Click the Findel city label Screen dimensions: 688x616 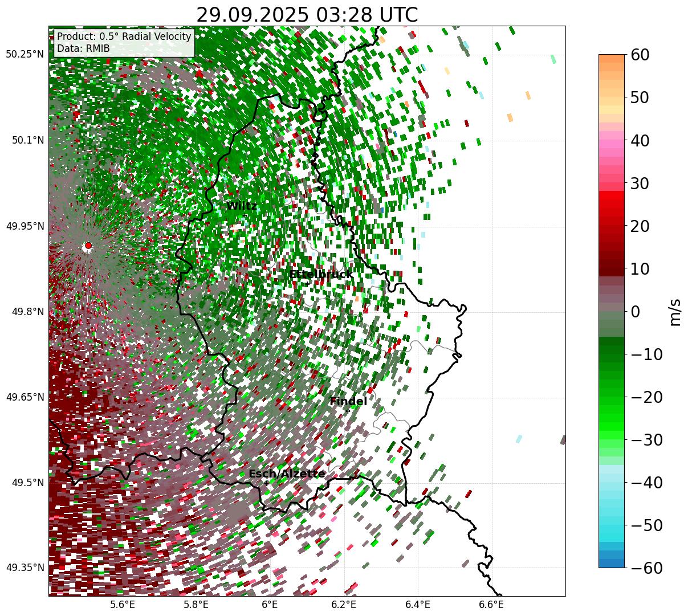point(348,402)
